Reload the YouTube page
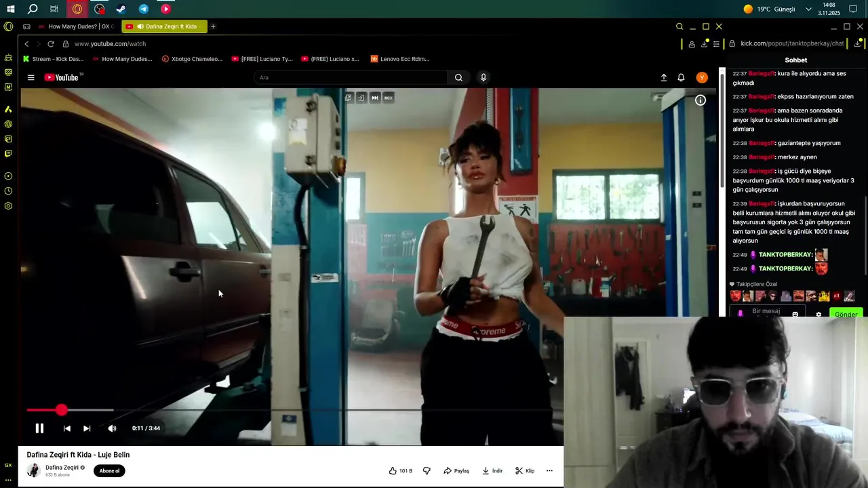Viewport: 868px width, 488px height. [50, 44]
